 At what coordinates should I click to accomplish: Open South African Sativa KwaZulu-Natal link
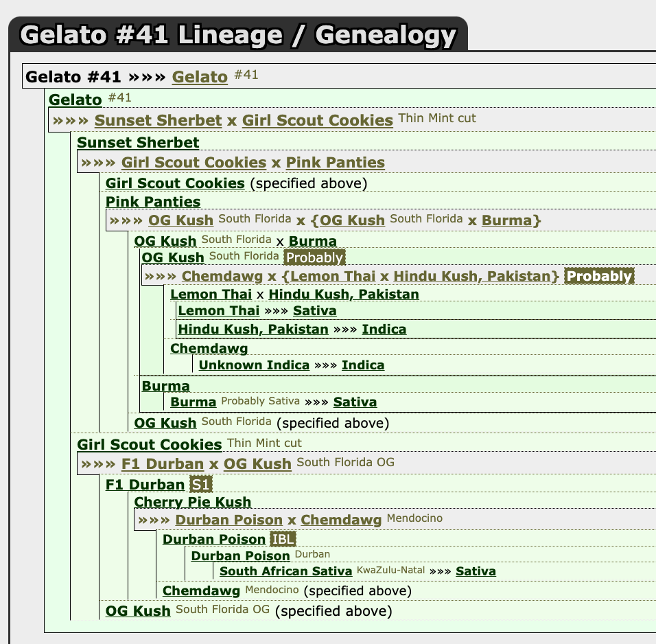(x=285, y=571)
